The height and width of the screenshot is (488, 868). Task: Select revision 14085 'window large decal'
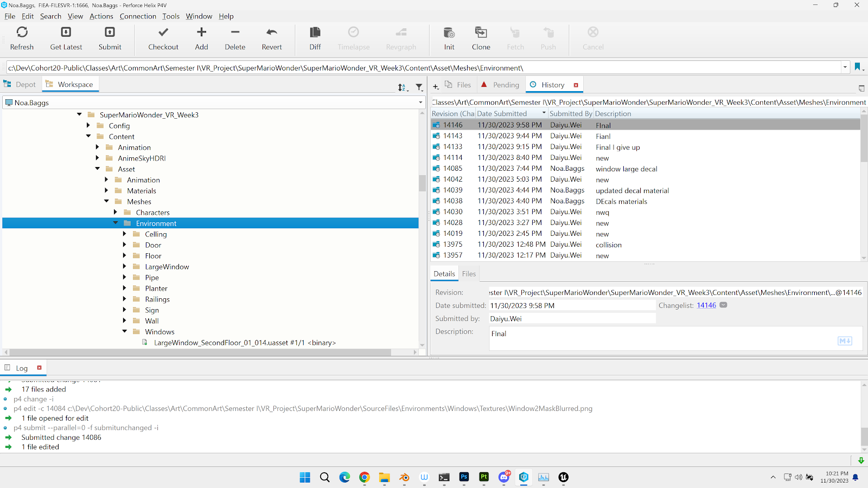646,169
